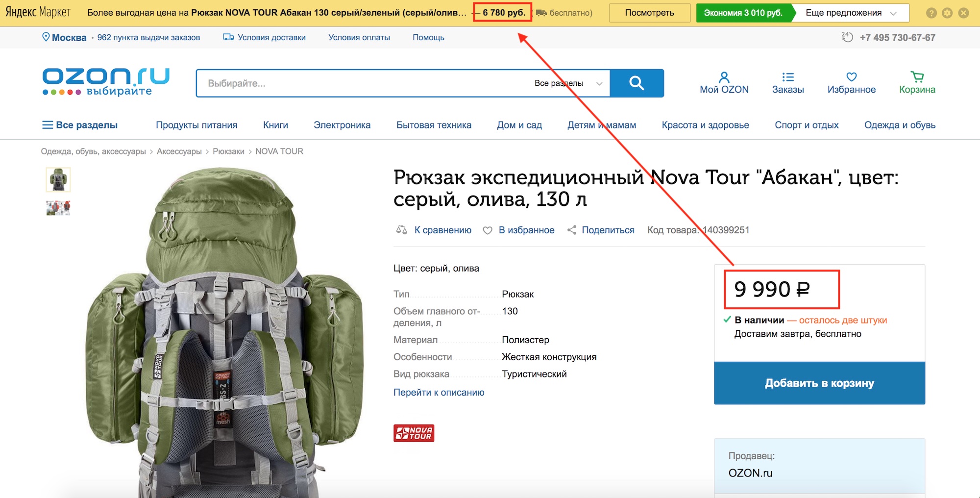Screen dimensions: 980x498
Task: Click the green Экономия 3 010 руб. label
Action: pos(743,13)
